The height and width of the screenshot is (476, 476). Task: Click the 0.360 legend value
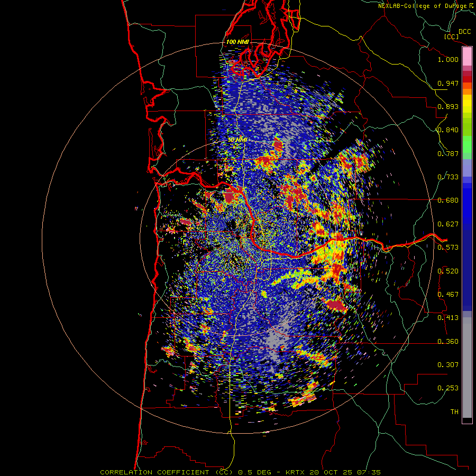click(448, 342)
